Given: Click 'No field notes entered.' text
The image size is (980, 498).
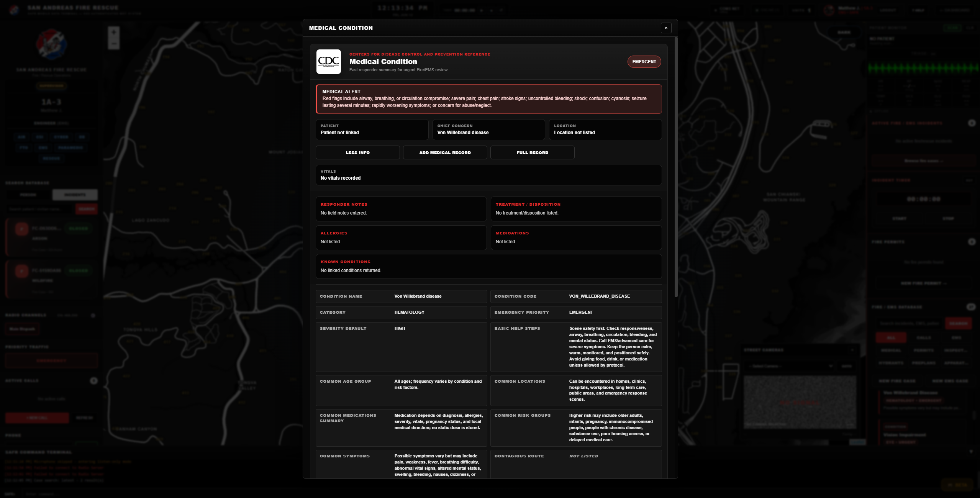Looking at the screenshot, I should coord(344,213).
